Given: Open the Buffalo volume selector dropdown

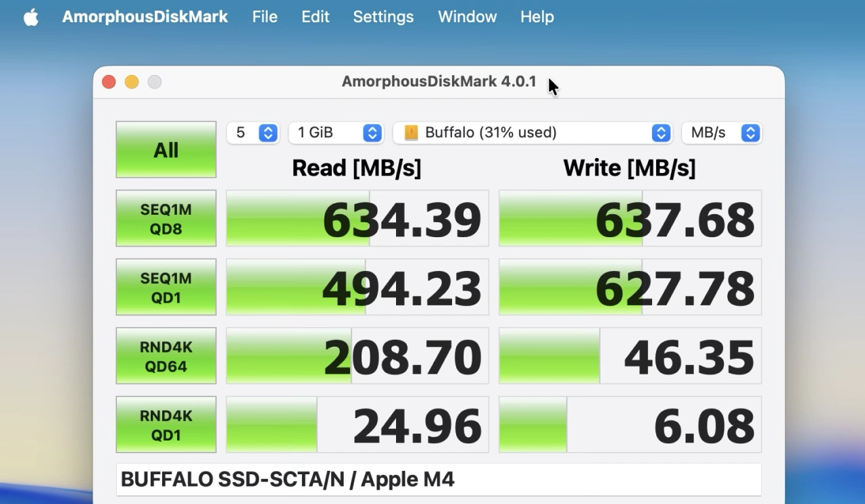Looking at the screenshot, I should [532, 132].
